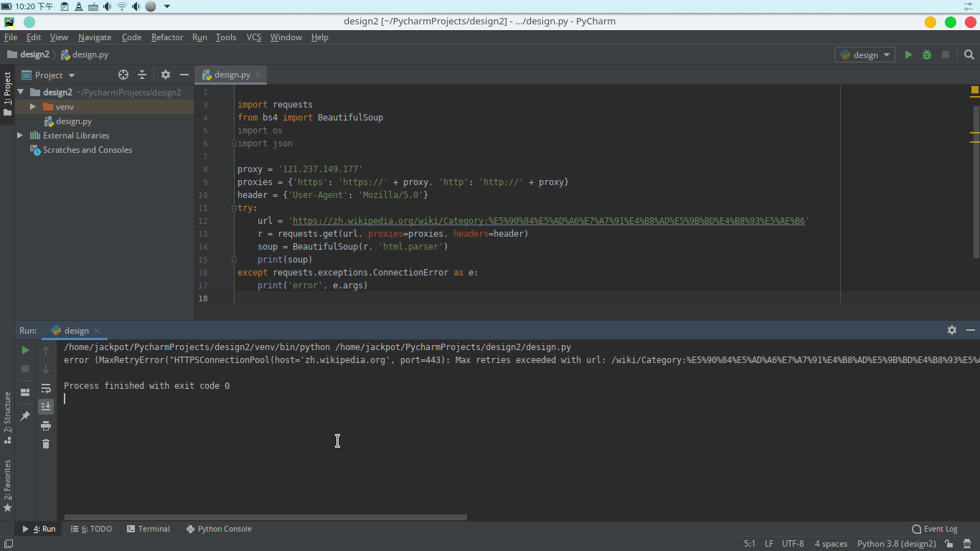Click the Run console horizontal scrollbar
Screen dimensions: 980x551
[x=265, y=517]
